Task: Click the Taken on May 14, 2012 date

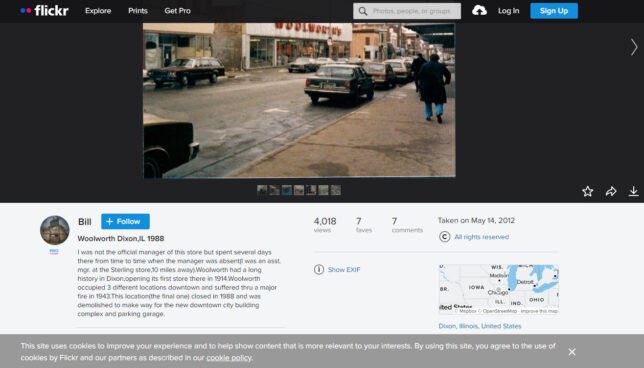Action: 476,221
